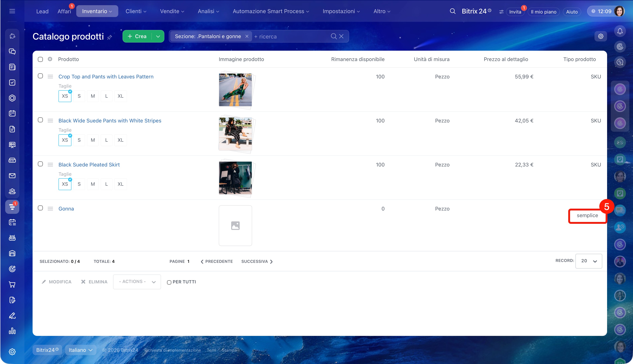This screenshot has height=364, width=633.
Task: Expand the Crea button dropdown arrow
Action: click(x=158, y=36)
